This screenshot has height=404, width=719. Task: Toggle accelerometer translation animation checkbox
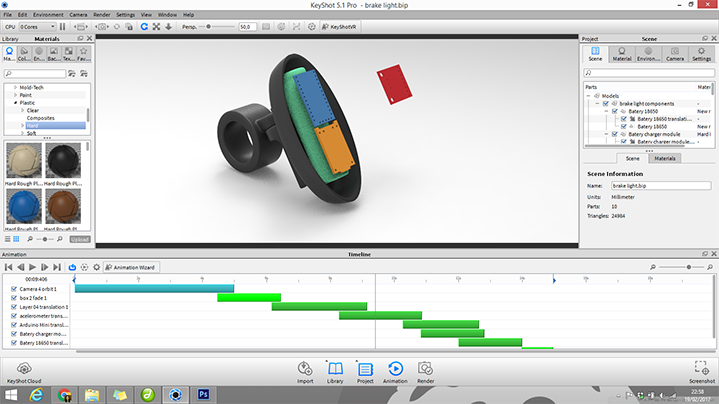(14, 316)
